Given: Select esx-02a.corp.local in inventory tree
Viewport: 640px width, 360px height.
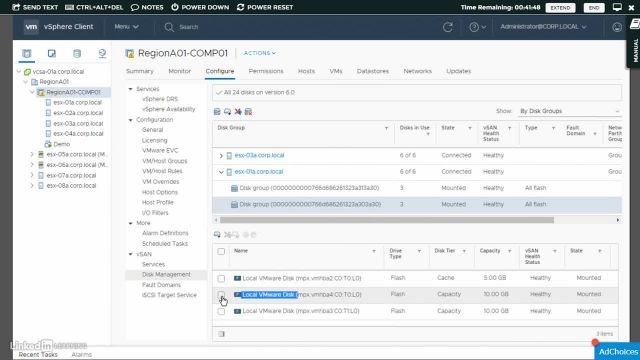Looking at the screenshot, I should point(78,113).
